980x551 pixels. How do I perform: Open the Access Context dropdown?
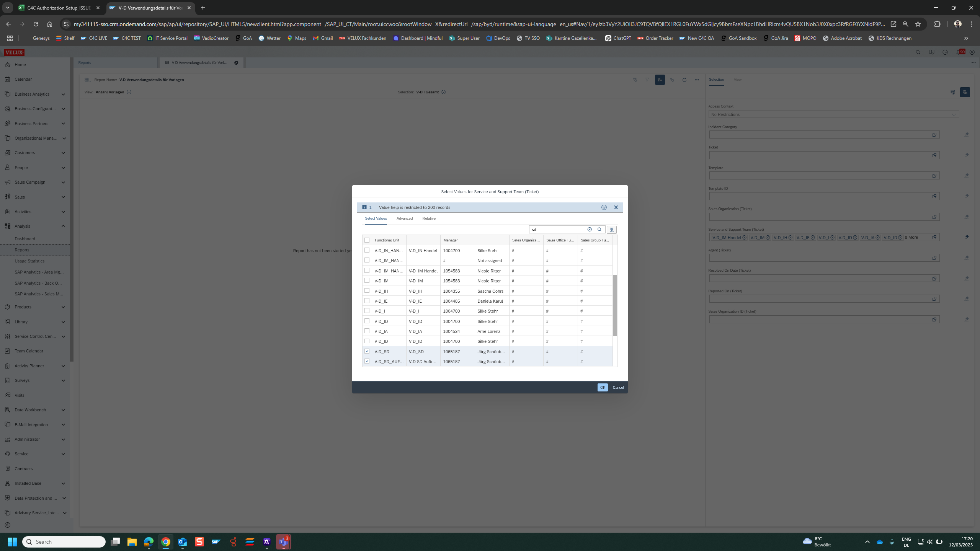coord(954,114)
